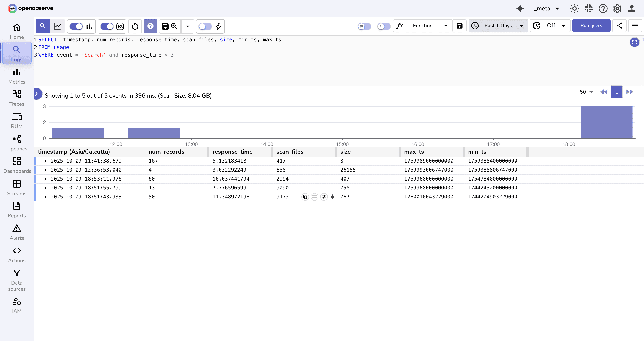Open the _meta organization selector
644x341 pixels.
click(546, 9)
